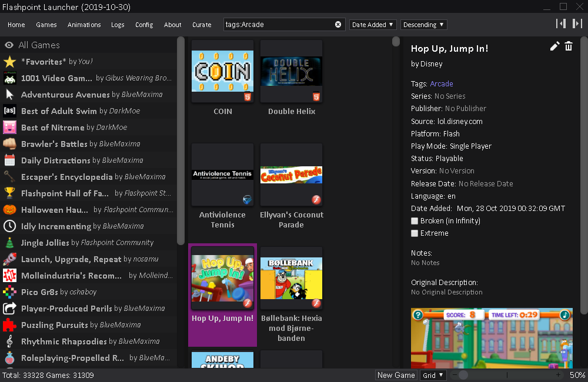Open the Date Added sort dropdown
The width and height of the screenshot is (588, 382).
[373, 25]
